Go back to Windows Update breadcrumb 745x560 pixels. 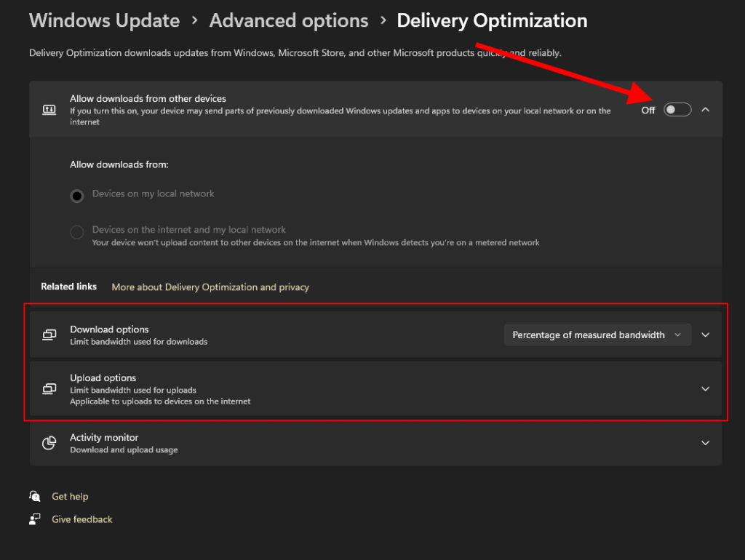tap(104, 21)
